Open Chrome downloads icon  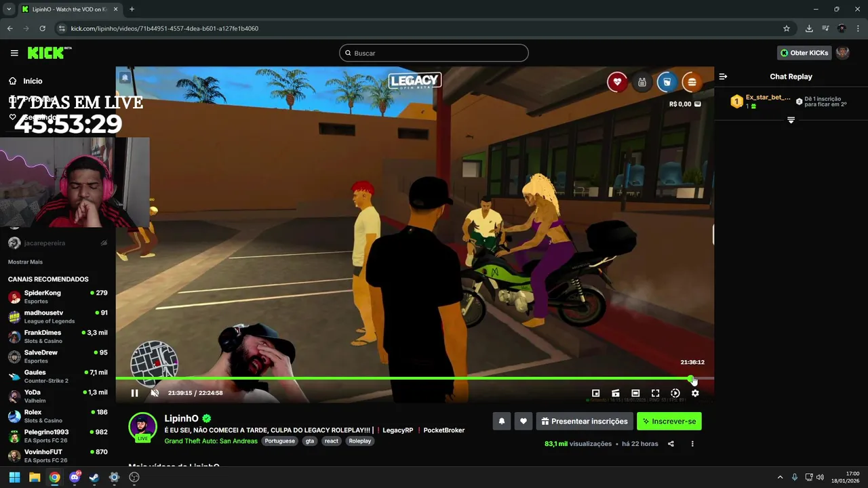pyautogui.click(x=809, y=28)
